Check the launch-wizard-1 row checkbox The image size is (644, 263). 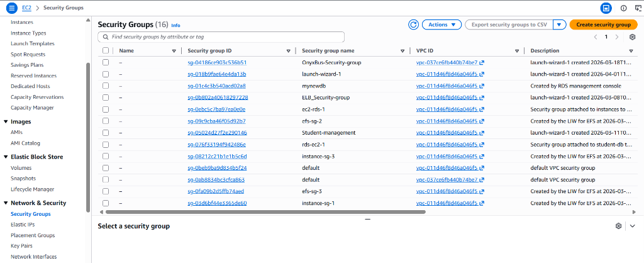click(106, 74)
